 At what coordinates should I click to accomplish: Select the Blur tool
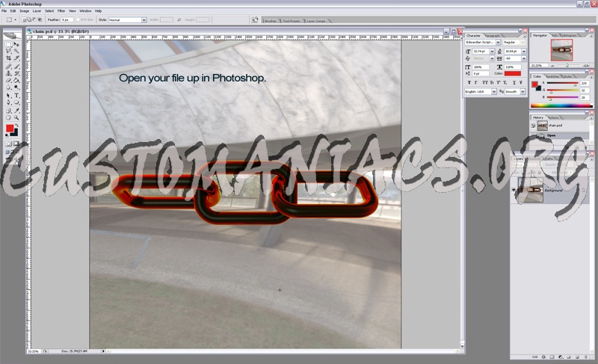8,87
